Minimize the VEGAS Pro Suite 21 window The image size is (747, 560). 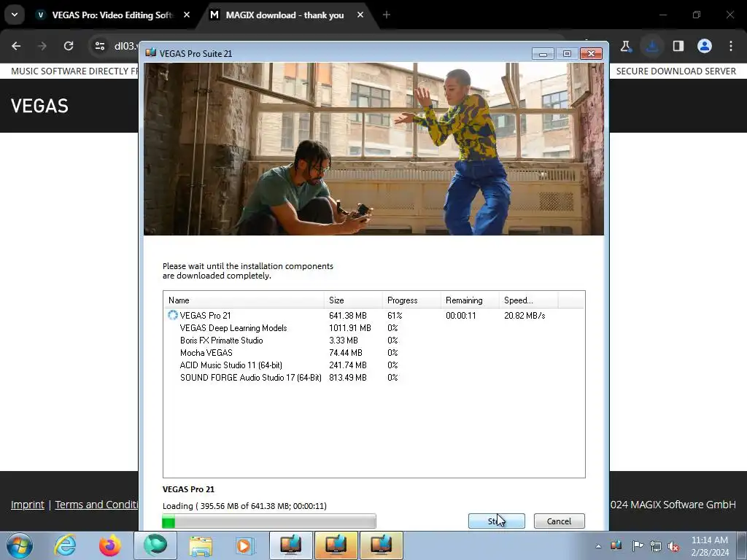(x=542, y=53)
